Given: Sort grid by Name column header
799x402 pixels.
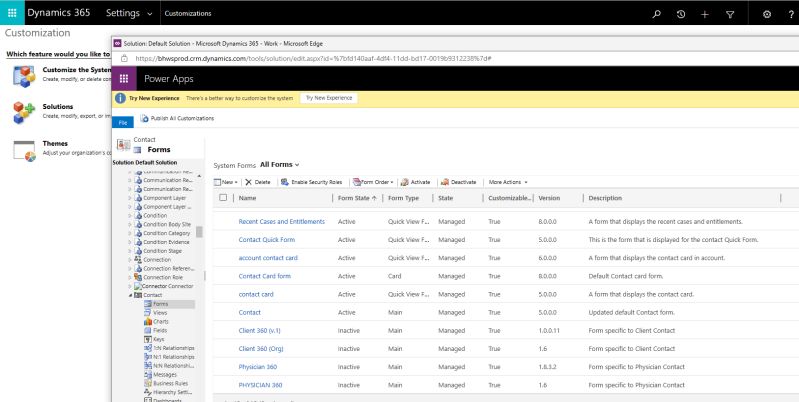Looking at the screenshot, I should (x=247, y=198).
